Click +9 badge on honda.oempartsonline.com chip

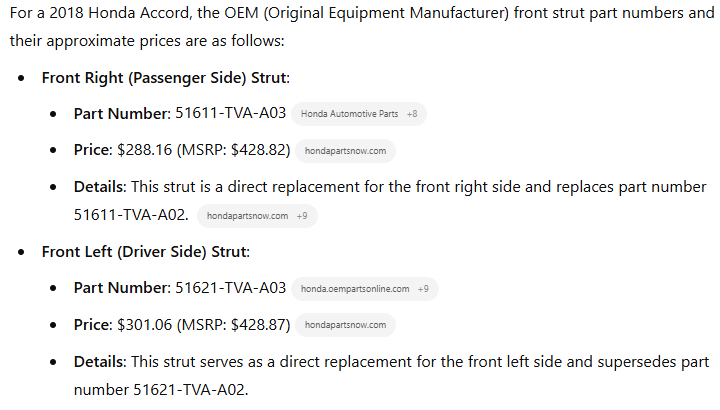423,289
